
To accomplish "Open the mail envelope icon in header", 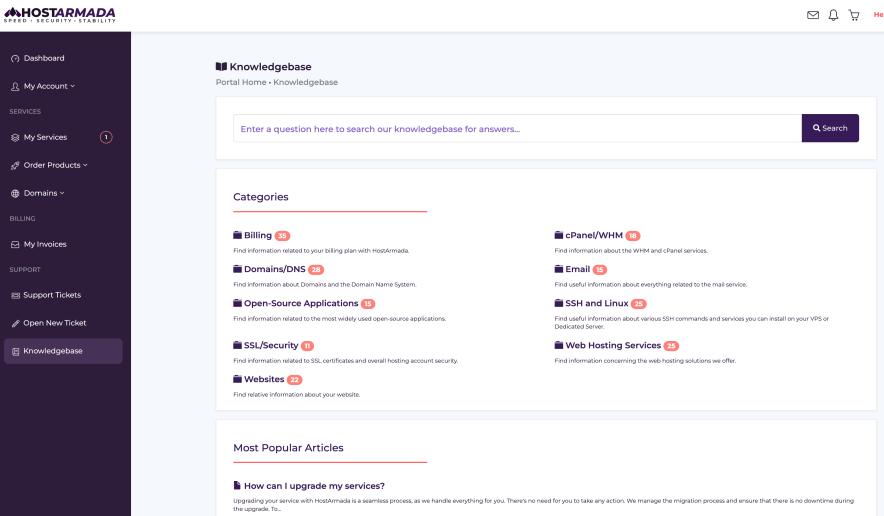I will click(x=812, y=15).
